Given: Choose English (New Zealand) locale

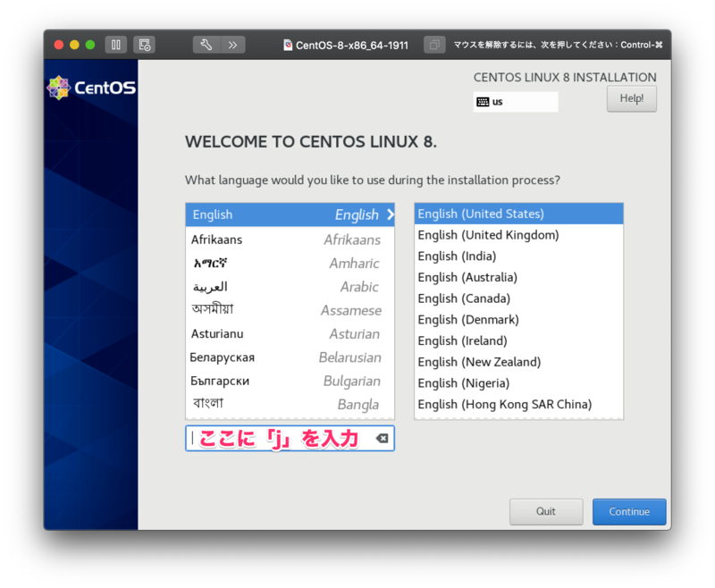Looking at the screenshot, I should pyautogui.click(x=518, y=362).
